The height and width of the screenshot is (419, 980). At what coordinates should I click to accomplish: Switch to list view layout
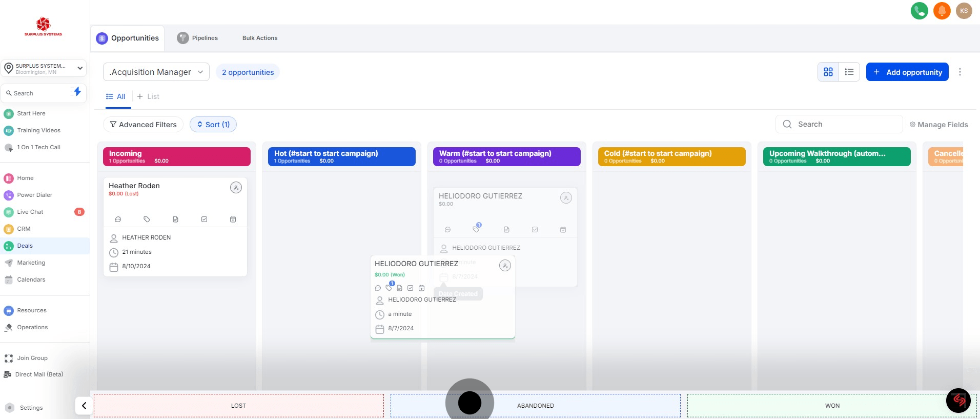pyautogui.click(x=849, y=72)
